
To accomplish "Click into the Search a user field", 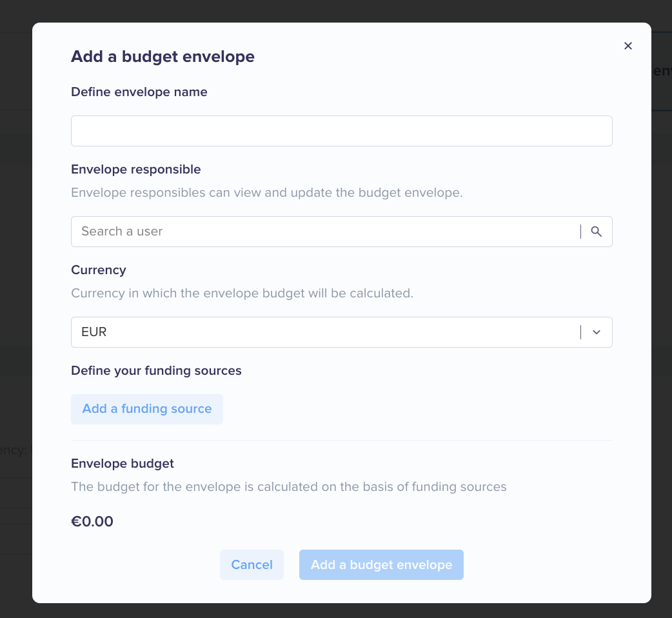I will tap(326, 232).
